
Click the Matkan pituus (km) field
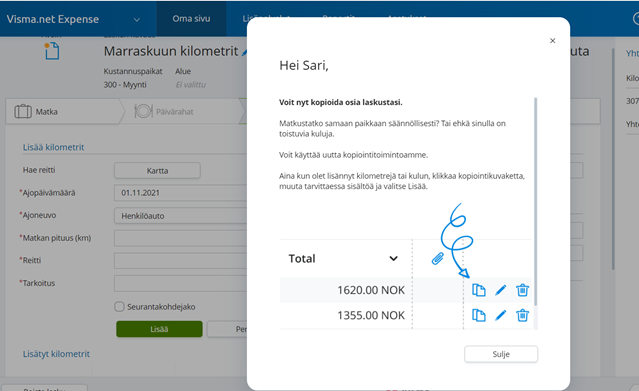coord(181,238)
